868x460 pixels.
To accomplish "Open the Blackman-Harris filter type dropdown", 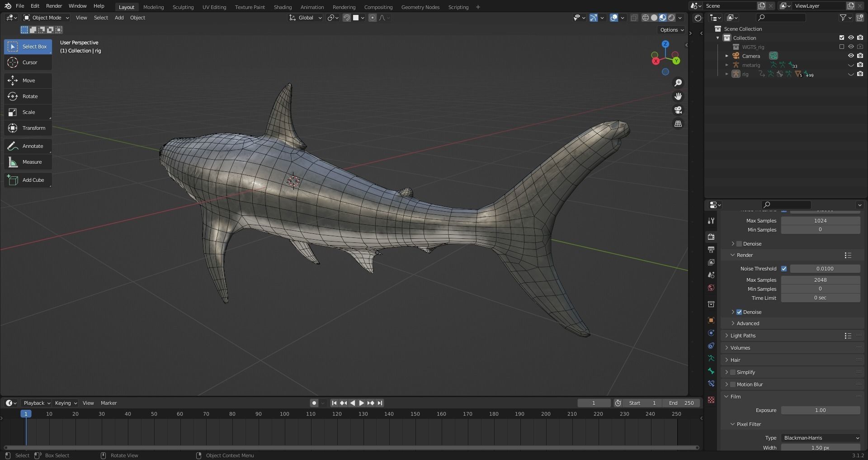I will pyautogui.click(x=821, y=438).
